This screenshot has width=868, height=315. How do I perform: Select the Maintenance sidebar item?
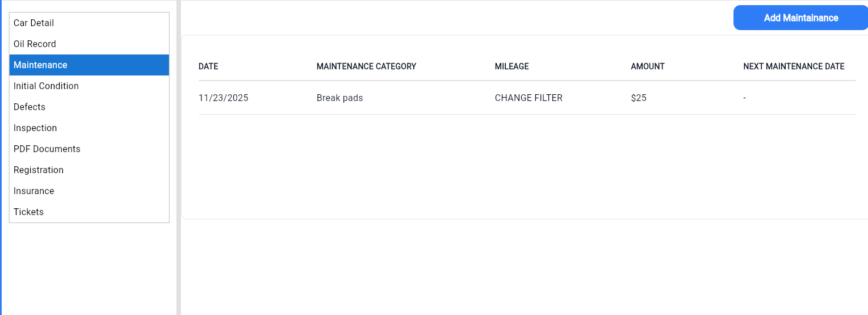[x=40, y=65]
